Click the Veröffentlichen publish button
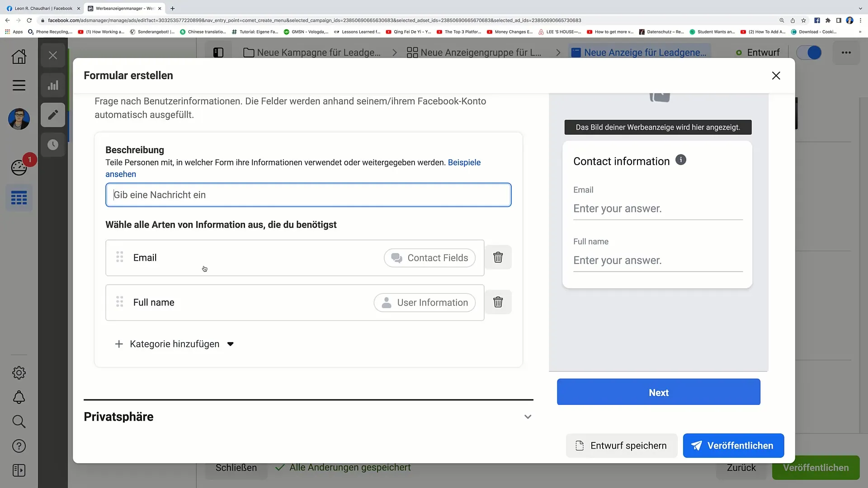 [734, 446]
